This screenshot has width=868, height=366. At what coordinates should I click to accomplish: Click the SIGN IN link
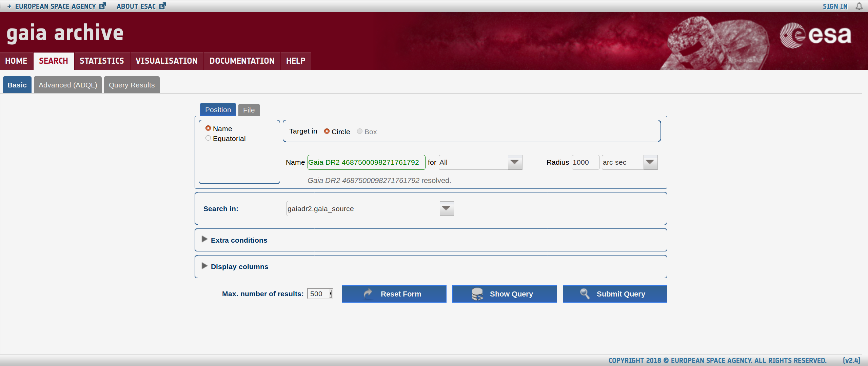[x=835, y=6]
